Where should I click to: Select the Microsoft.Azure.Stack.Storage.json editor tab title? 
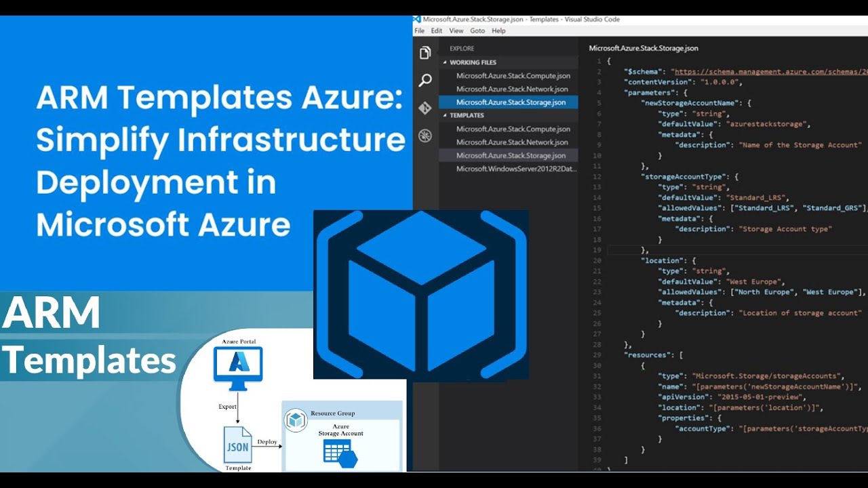[644, 48]
